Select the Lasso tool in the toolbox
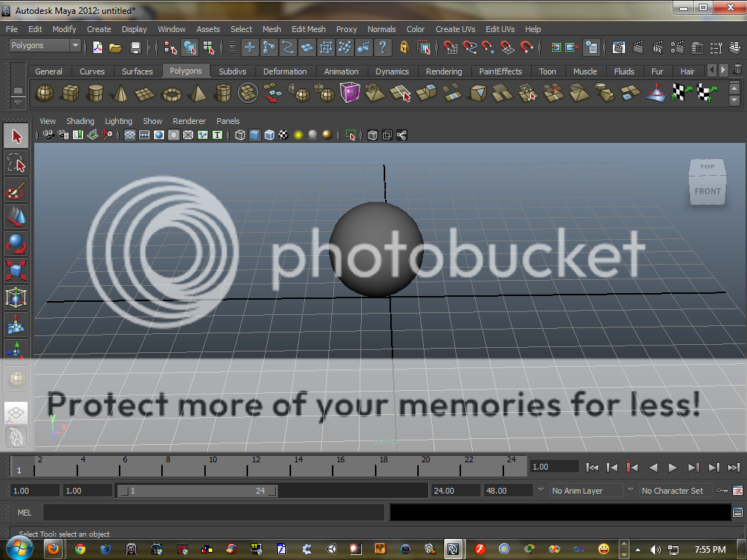 coord(15,163)
